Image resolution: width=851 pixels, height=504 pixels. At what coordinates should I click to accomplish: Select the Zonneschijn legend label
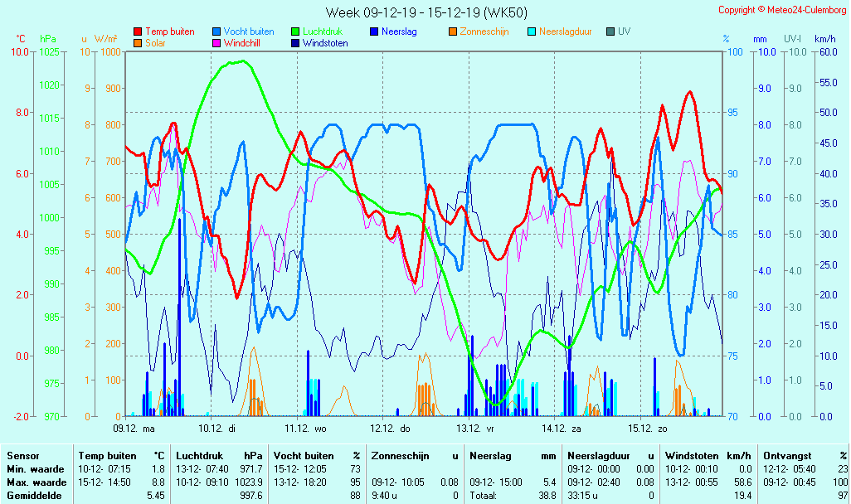click(x=484, y=31)
